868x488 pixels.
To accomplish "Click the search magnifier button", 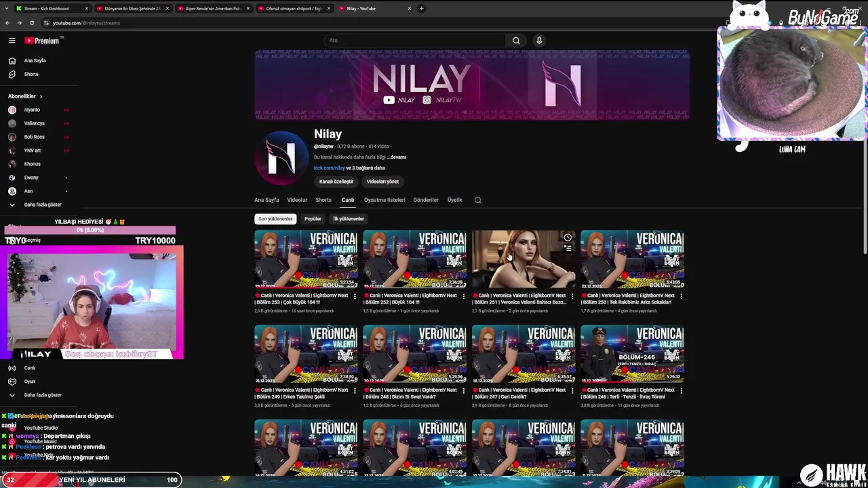I will click(x=516, y=41).
